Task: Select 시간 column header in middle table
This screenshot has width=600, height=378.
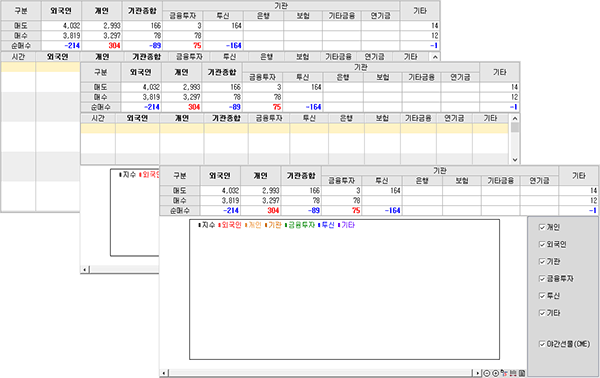Action: 98,118
